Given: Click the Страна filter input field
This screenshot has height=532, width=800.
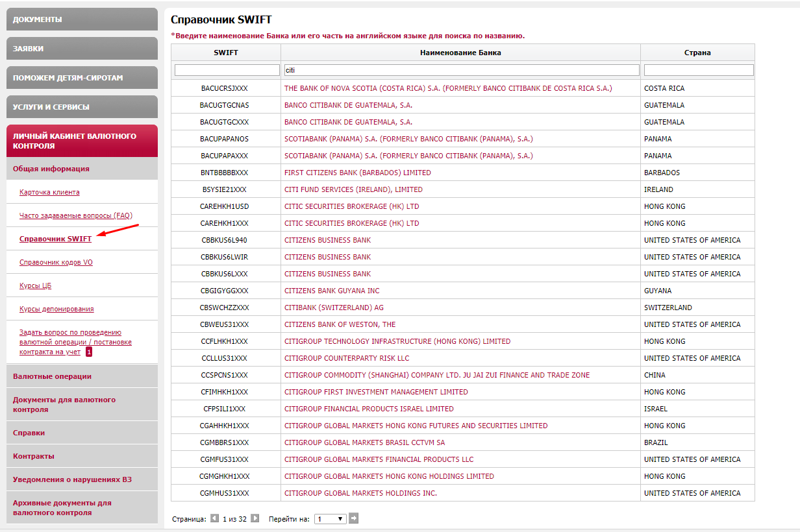Looking at the screenshot, I should [x=698, y=70].
